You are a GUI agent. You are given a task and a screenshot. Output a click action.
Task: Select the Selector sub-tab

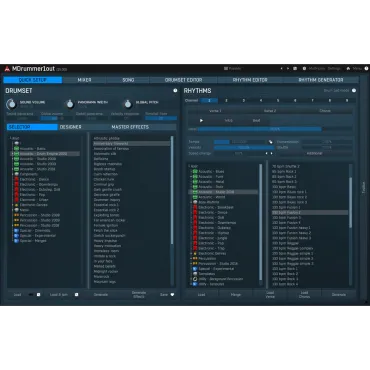coord(32,127)
